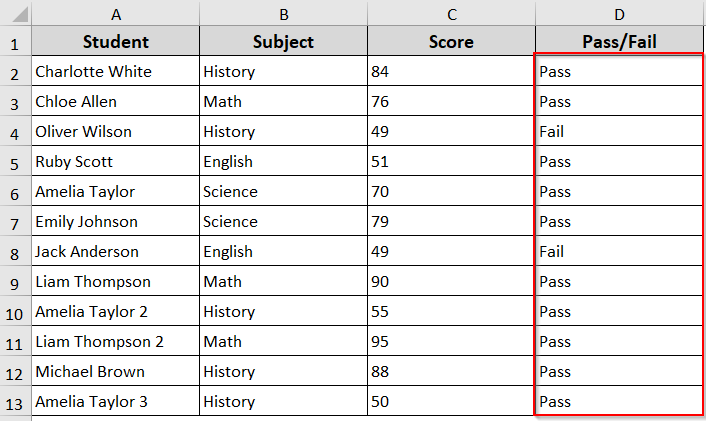Click the Student header cell
The width and height of the screenshot is (706, 421).
tap(116, 42)
